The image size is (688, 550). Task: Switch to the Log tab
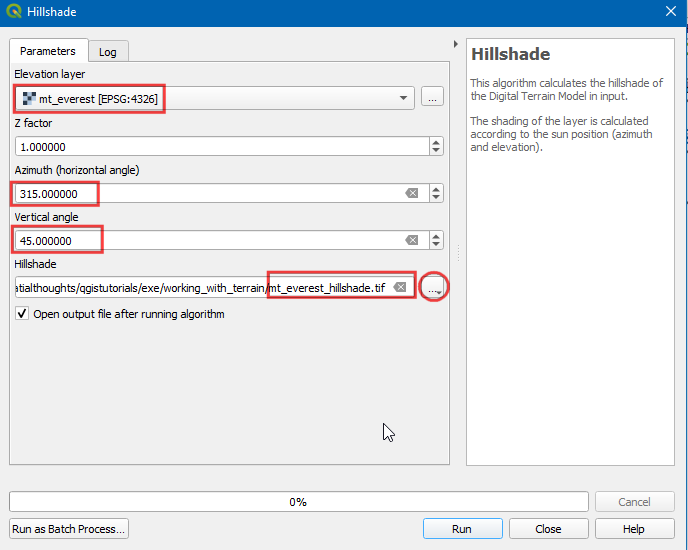pos(107,51)
